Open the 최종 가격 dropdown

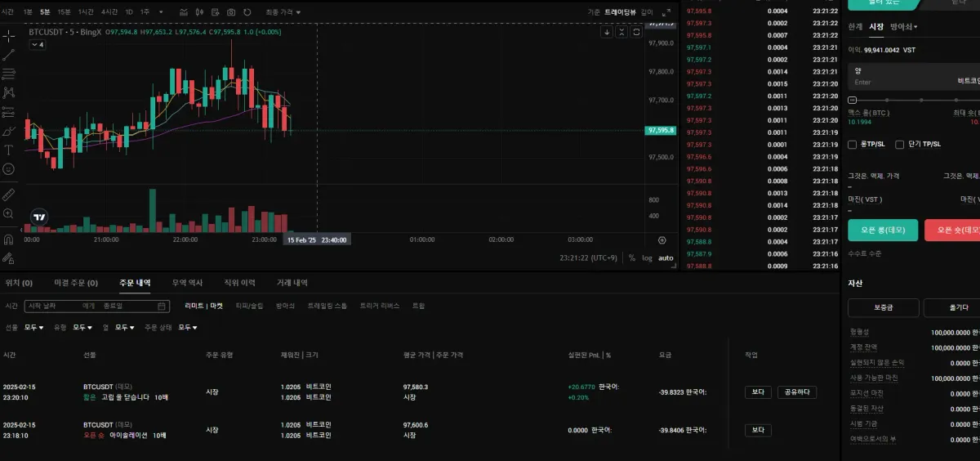[x=283, y=12]
